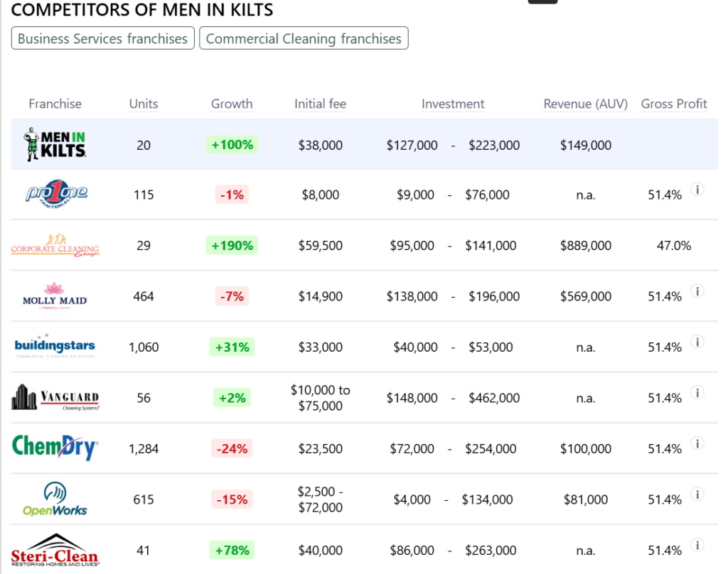Click the 1,284 units value
Image resolution: width=728 pixels, height=574 pixels.
(x=144, y=449)
